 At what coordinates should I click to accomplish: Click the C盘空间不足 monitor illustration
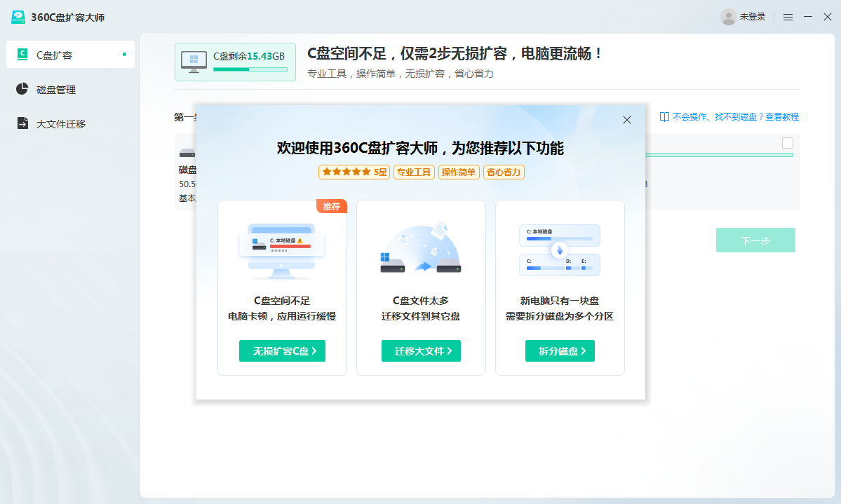[282, 250]
